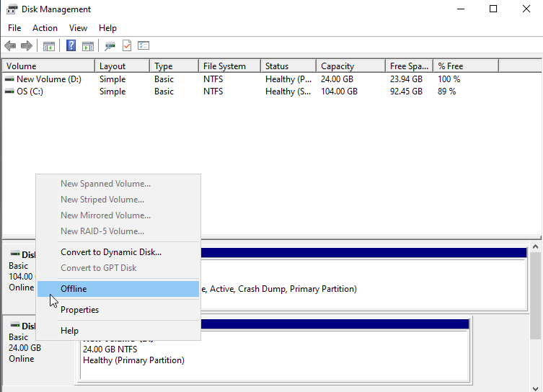Open Properties from the context menu
This screenshot has height=392, width=543.
(x=79, y=310)
